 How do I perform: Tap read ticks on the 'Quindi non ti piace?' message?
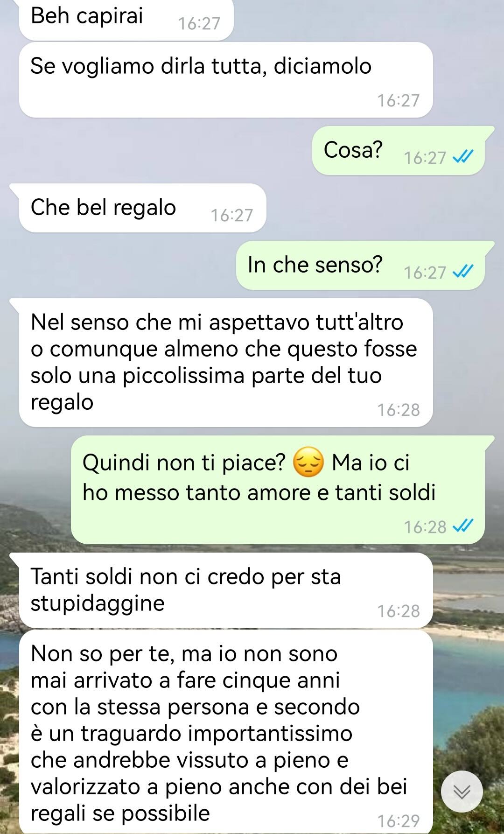(x=463, y=526)
